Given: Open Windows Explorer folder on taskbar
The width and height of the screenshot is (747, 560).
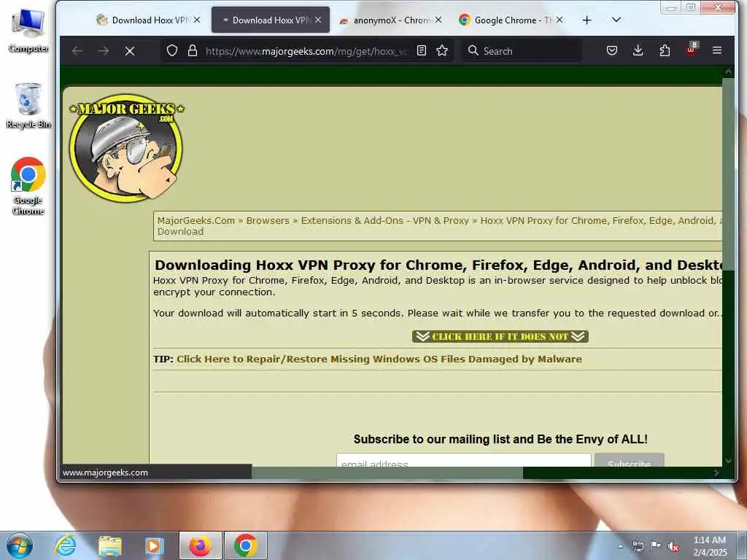Looking at the screenshot, I should pos(110,545).
